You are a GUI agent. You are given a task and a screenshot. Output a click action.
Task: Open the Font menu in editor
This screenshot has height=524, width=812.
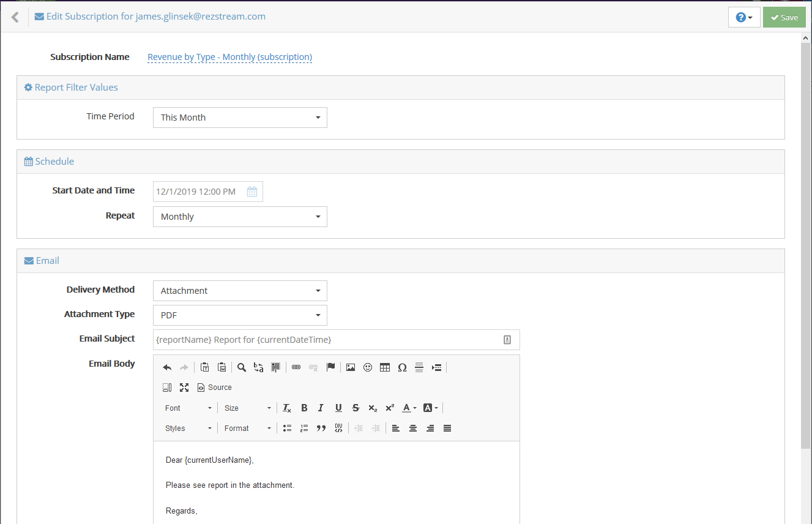tap(188, 408)
